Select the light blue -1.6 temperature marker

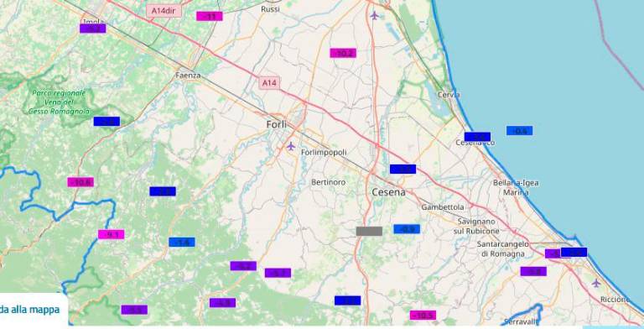point(182,243)
